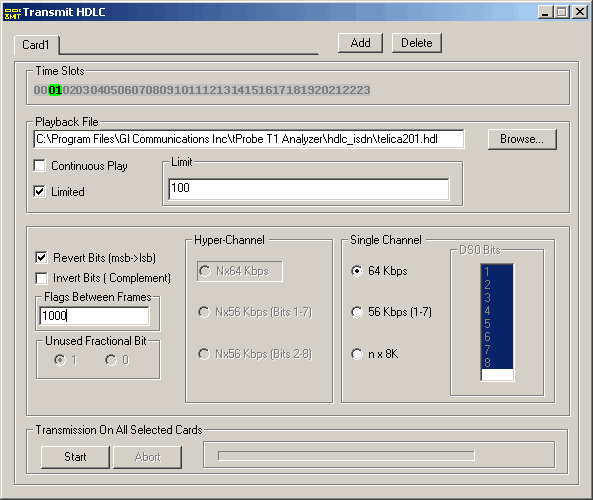Click the Add card button
593x500 pixels.
[x=360, y=43]
